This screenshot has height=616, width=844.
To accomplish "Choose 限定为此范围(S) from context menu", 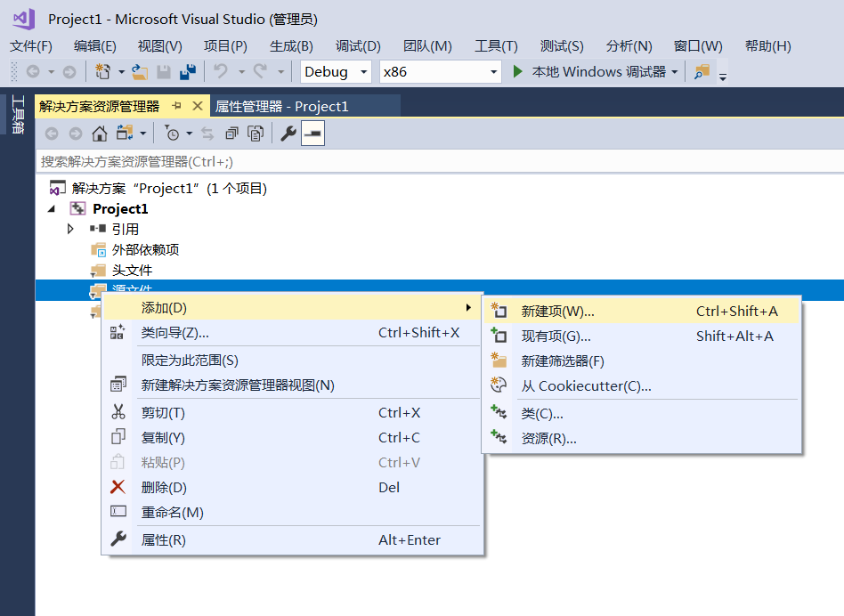I will [292, 361].
